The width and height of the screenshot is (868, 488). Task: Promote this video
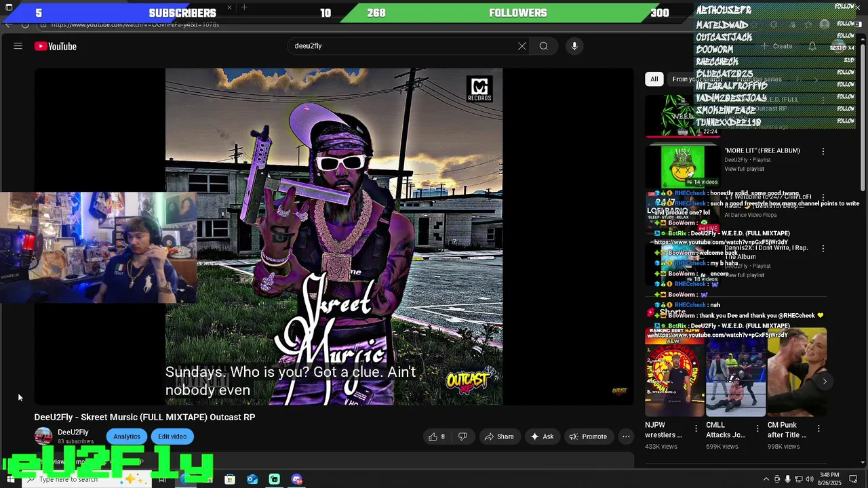click(588, 436)
